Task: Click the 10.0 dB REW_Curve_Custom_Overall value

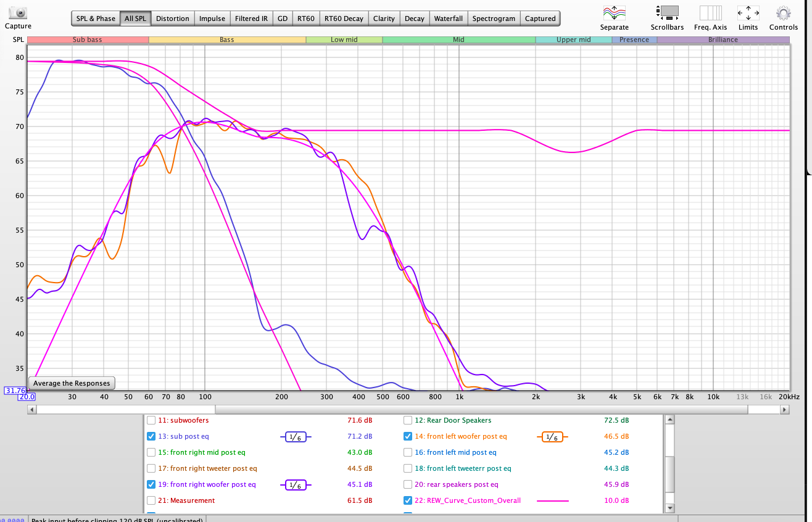Action: point(616,501)
